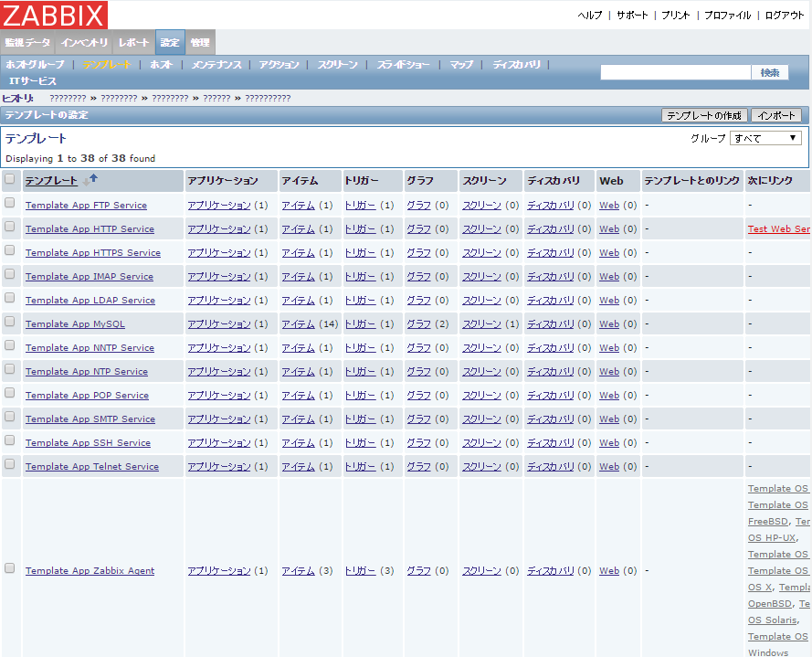Click the ZABBIX logo

(x=55, y=15)
